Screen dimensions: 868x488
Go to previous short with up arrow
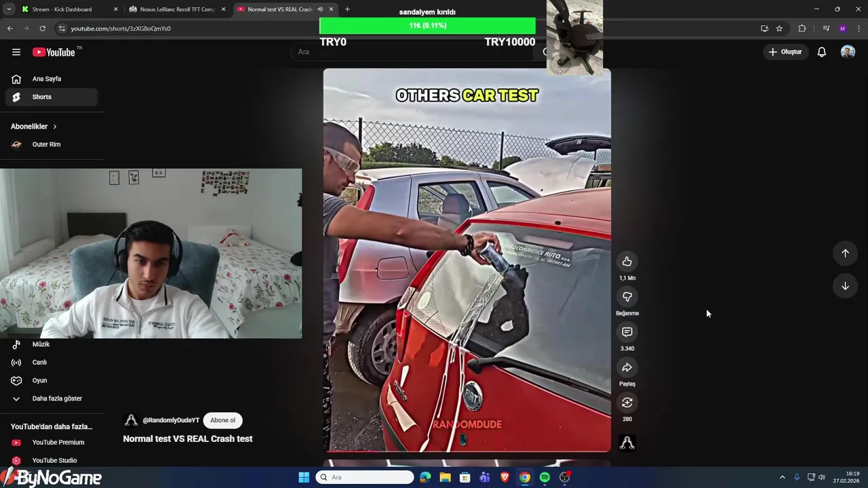point(845,253)
